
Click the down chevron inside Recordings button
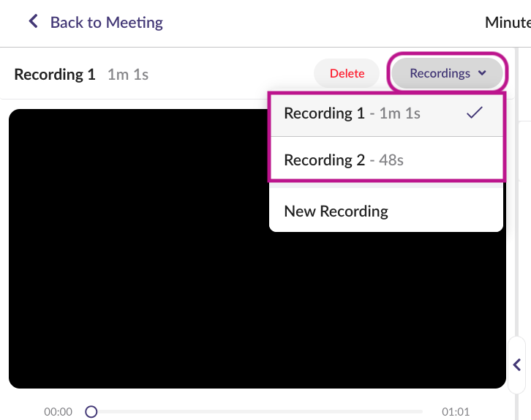pyautogui.click(x=481, y=73)
